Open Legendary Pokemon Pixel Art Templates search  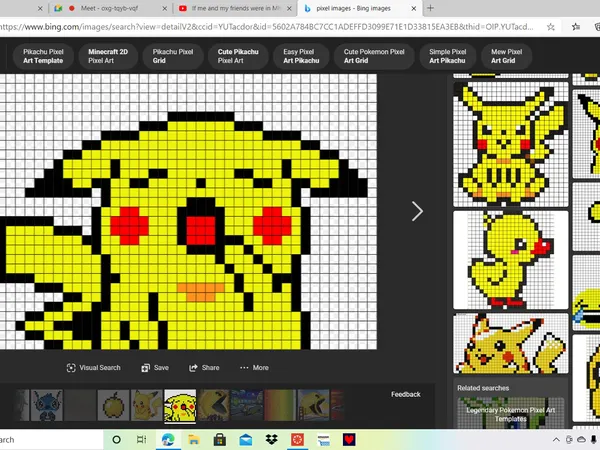510,413
